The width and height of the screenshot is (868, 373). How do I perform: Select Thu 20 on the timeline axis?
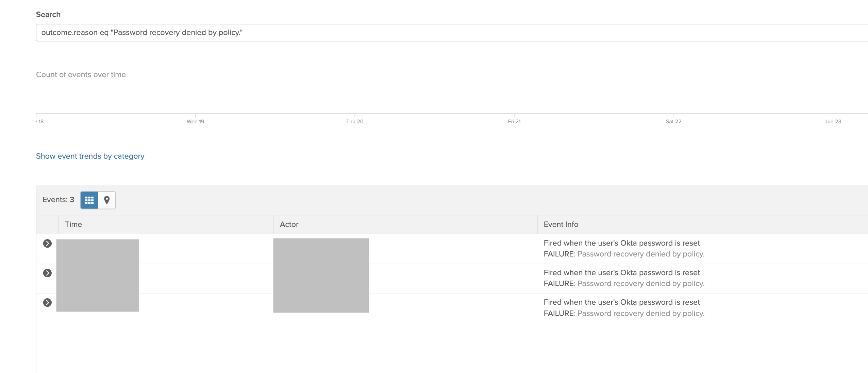tap(355, 122)
